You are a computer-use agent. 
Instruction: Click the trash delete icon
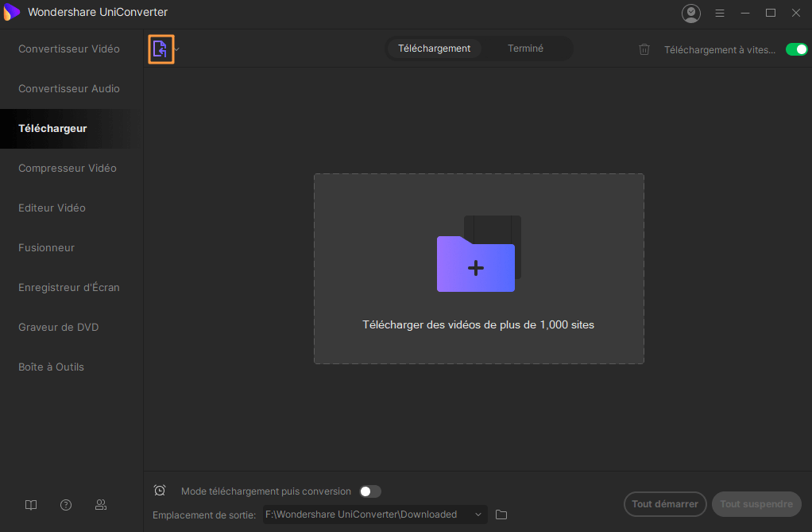pyautogui.click(x=644, y=49)
